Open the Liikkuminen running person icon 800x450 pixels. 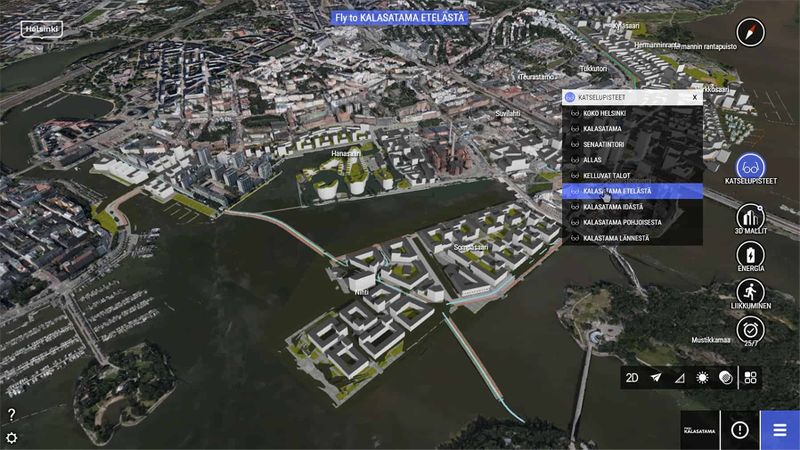(x=751, y=292)
